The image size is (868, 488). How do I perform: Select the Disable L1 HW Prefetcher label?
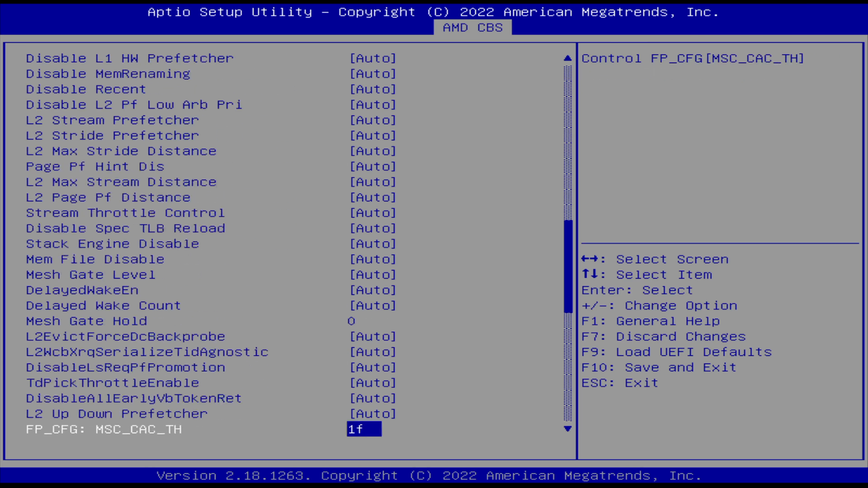[130, 58]
